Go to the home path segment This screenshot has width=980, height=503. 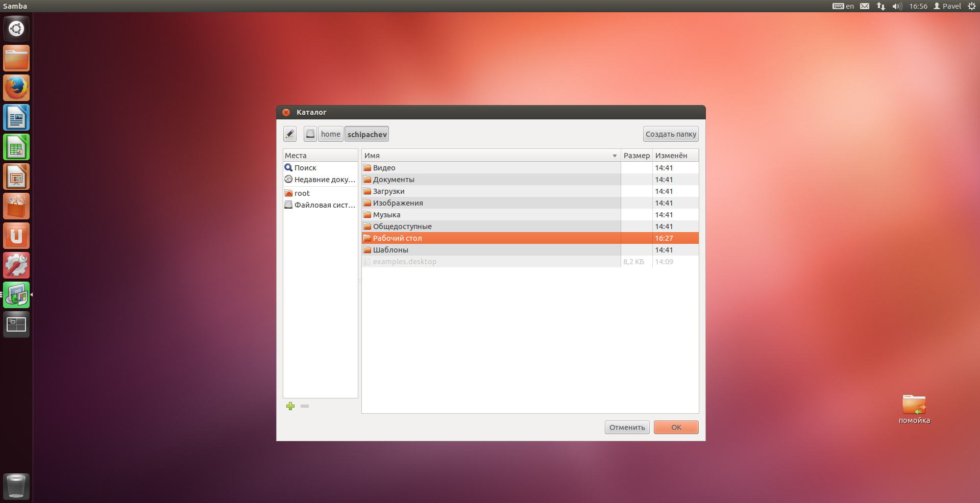pos(331,134)
